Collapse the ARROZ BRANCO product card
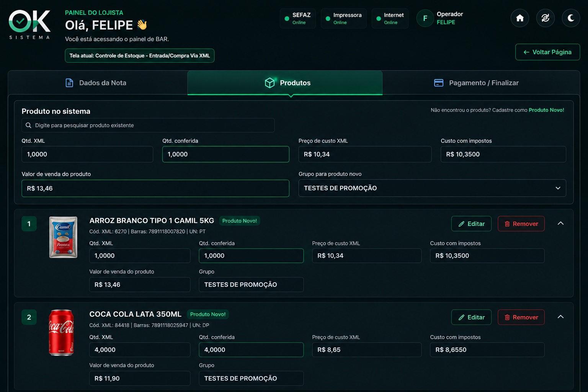Viewport: 588px width, 392px height. pyautogui.click(x=560, y=224)
